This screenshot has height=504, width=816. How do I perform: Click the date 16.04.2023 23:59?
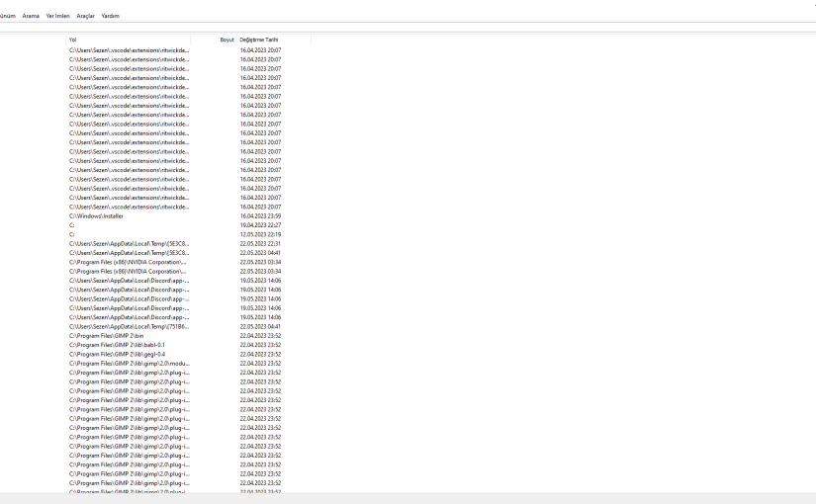pyautogui.click(x=260, y=215)
